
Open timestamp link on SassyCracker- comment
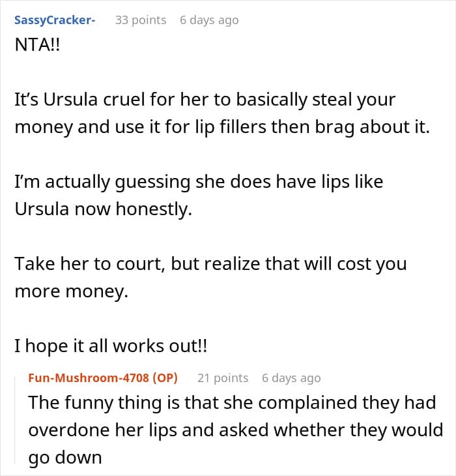(x=209, y=20)
